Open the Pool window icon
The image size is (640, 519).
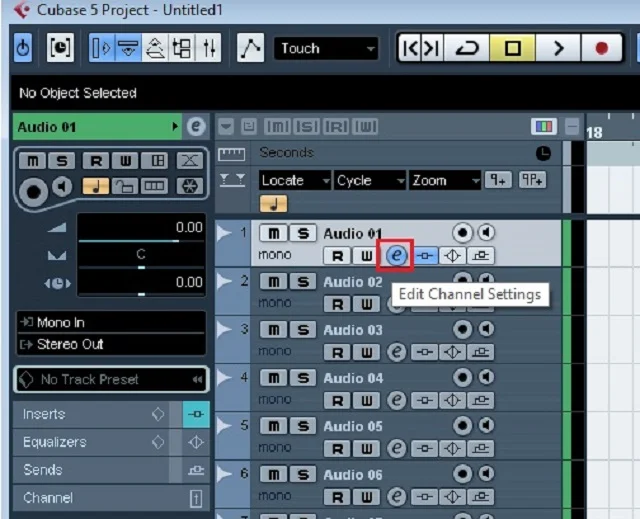click(x=182, y=48)
